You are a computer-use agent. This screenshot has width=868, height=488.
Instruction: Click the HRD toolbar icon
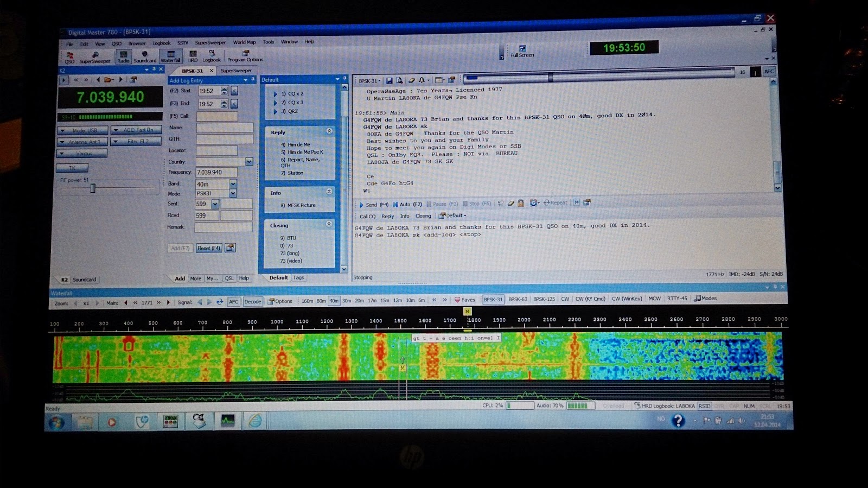coord(193,56)
